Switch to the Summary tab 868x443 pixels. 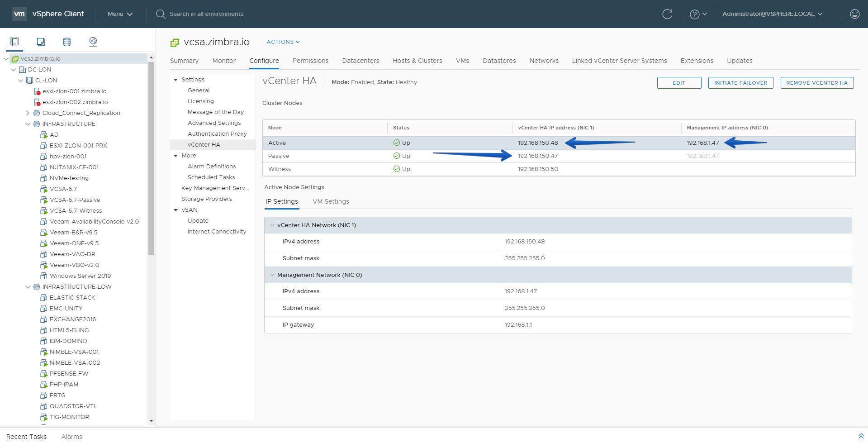184,61
